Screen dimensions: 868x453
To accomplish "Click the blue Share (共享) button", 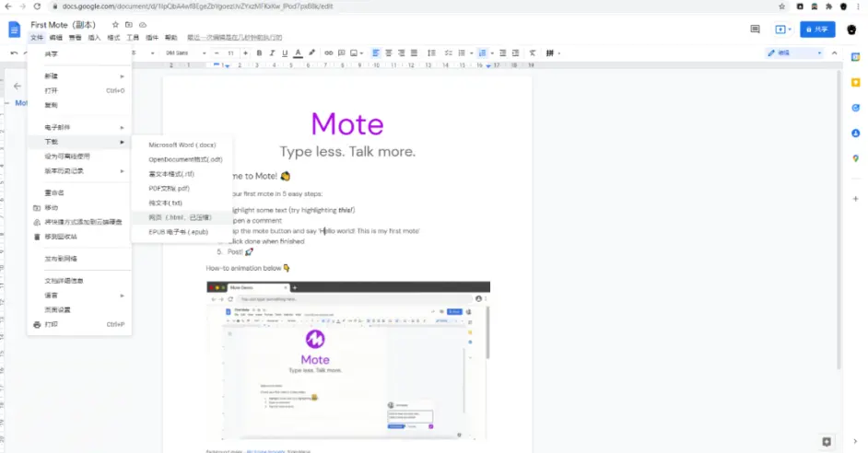I will tap(817, 29).
